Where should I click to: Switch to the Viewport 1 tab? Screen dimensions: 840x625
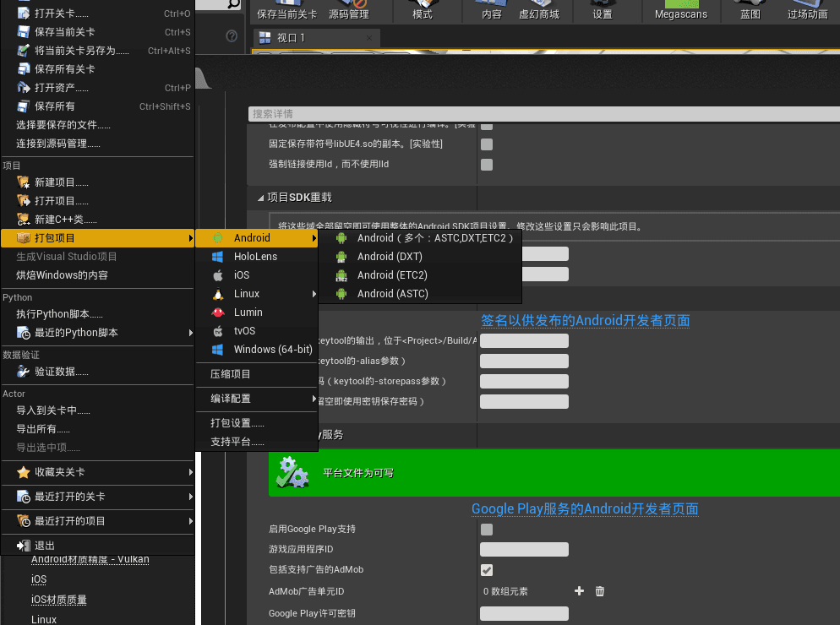(x=316, y=38)
